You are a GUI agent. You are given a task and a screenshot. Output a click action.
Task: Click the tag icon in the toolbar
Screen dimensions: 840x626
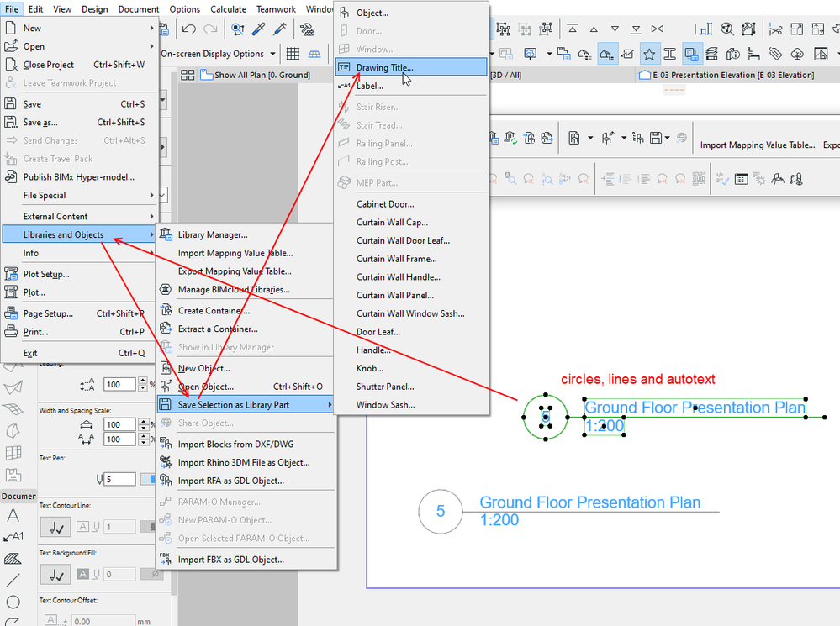pos(775,54)
